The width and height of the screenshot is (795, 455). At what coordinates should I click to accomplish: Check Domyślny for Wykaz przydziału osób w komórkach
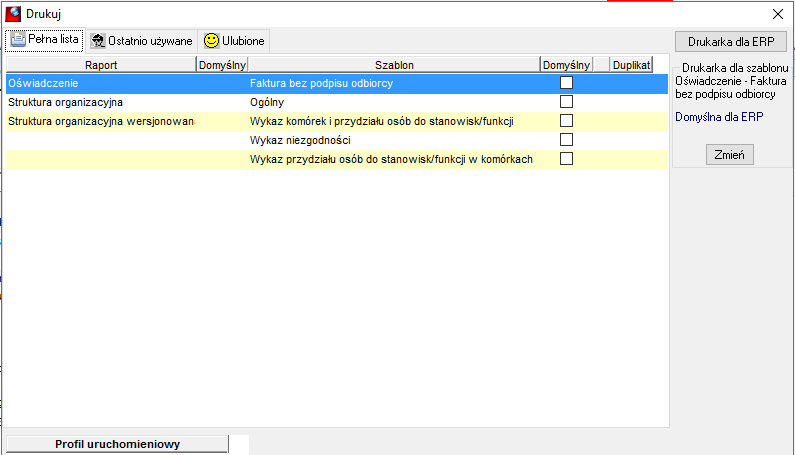[566, 159]
